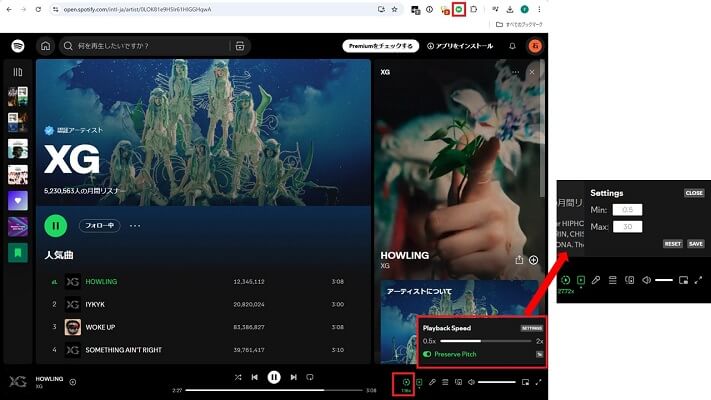Pause playback in the bottom player bar
This screenshot has width=711, height=400.
[x=274, y=377]
